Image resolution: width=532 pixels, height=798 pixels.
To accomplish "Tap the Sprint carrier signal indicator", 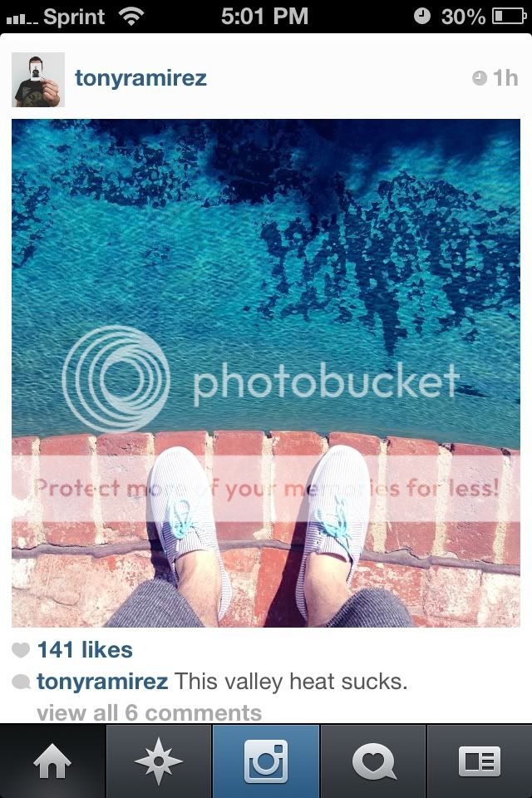I will point(55,17).
